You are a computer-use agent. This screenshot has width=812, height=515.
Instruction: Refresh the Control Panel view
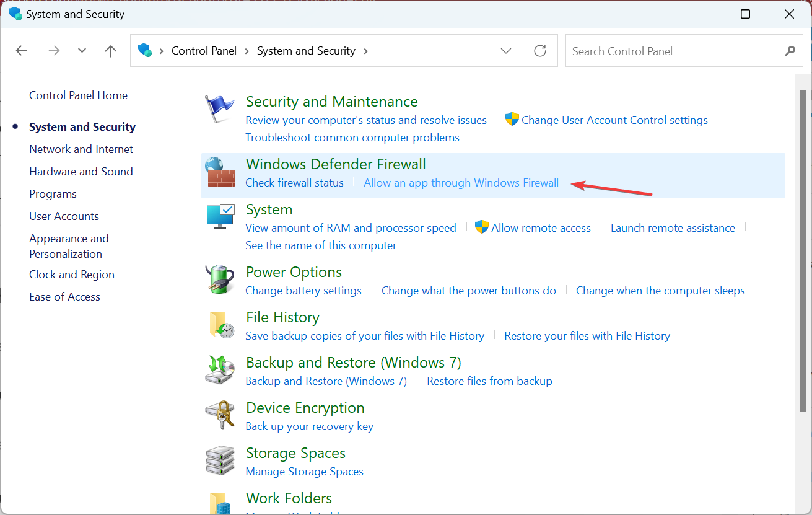point(540,51)
